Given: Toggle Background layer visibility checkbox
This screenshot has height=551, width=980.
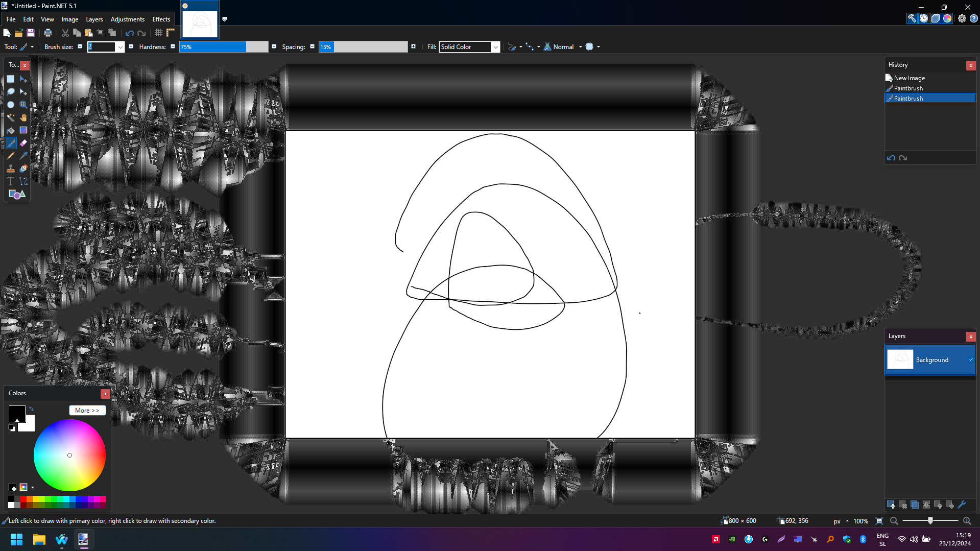Looking at the screenshot, I should (x=971, y=360).
